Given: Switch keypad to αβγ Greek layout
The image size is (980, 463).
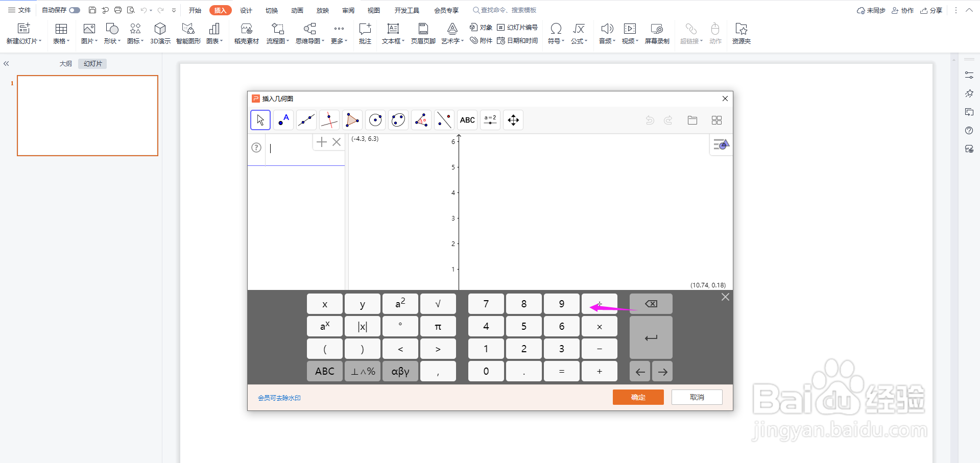Looking at the screenshot, I should tap(400, 371).
